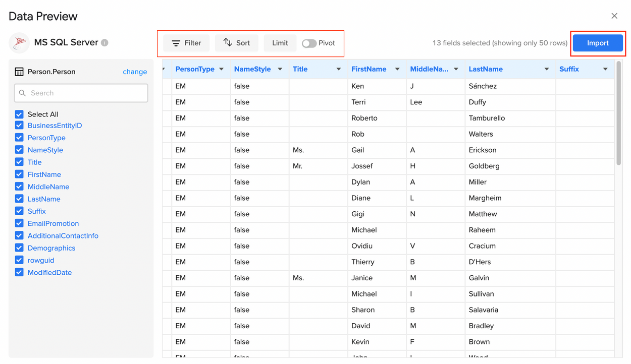Open the Sort options
The width and height of the screenshot is (631, 364).
tap(236, 43)
